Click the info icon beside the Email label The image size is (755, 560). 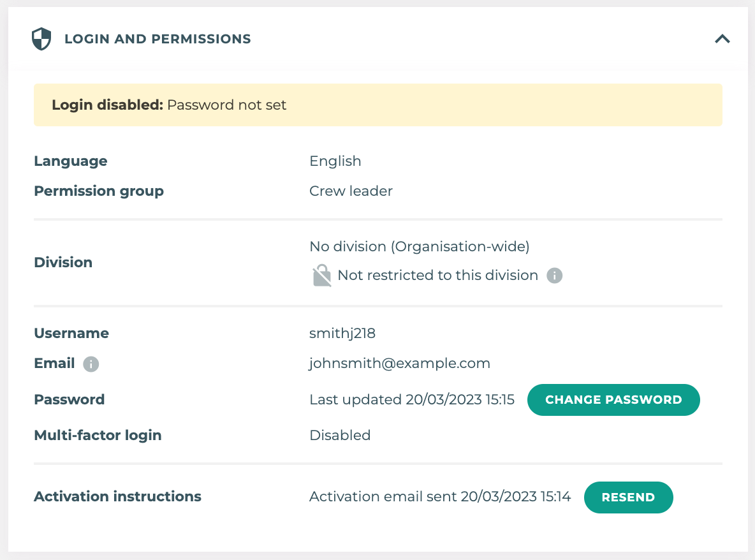91,364
